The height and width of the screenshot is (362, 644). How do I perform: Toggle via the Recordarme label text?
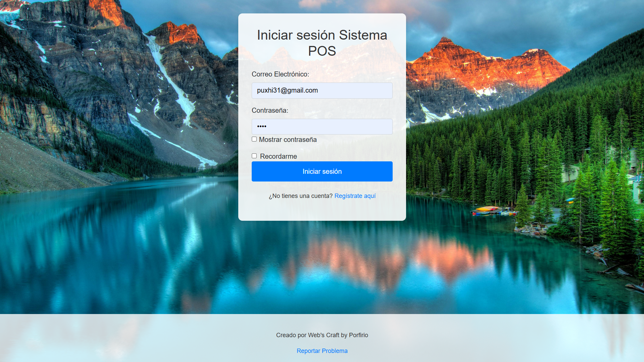tap(278, 156)
